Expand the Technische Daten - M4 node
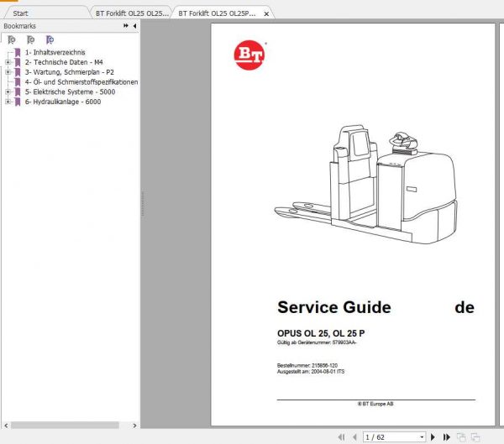Viewport: 504px width, 444px height. [x=8, y=62]
